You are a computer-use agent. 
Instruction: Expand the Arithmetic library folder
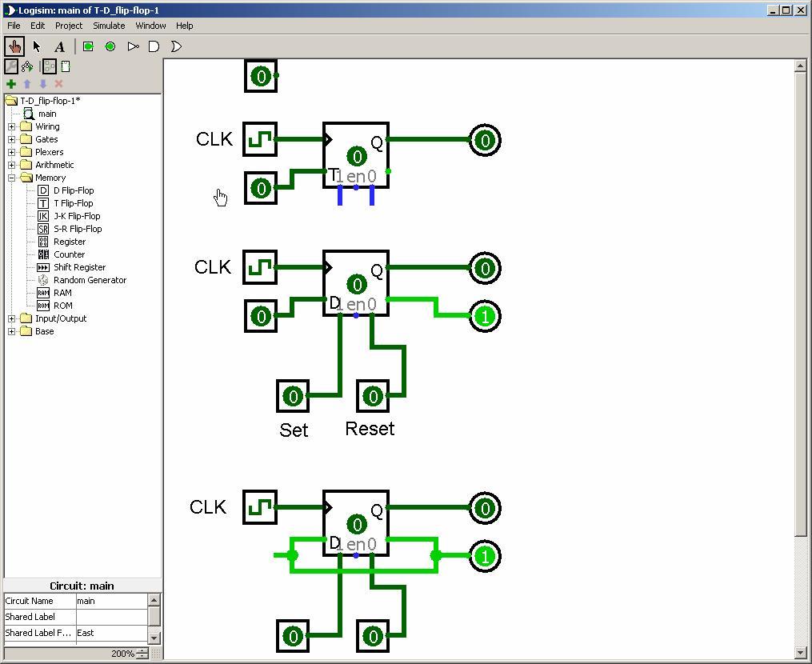[x=11, y=165]
